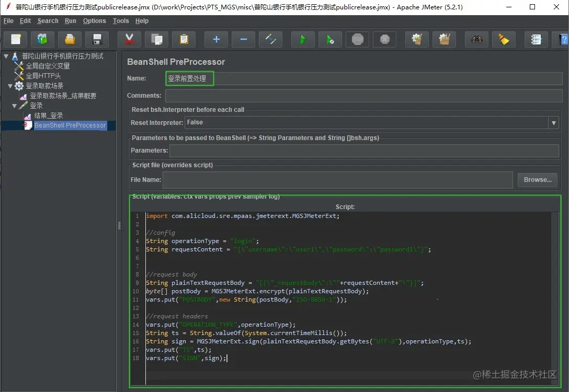
Task: Collapse the 登录取款场景 thread group node
Action: pyautogui.click(x=10, y=86)
